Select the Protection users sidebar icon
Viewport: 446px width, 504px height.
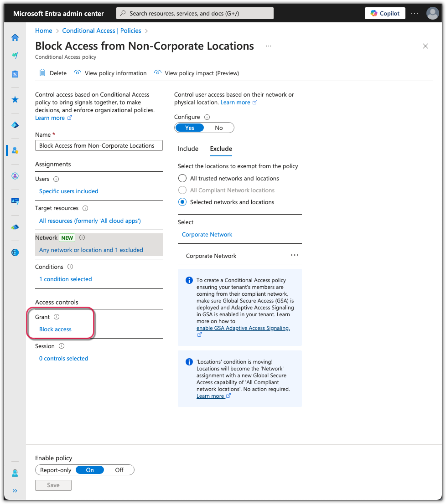point(15,150)
